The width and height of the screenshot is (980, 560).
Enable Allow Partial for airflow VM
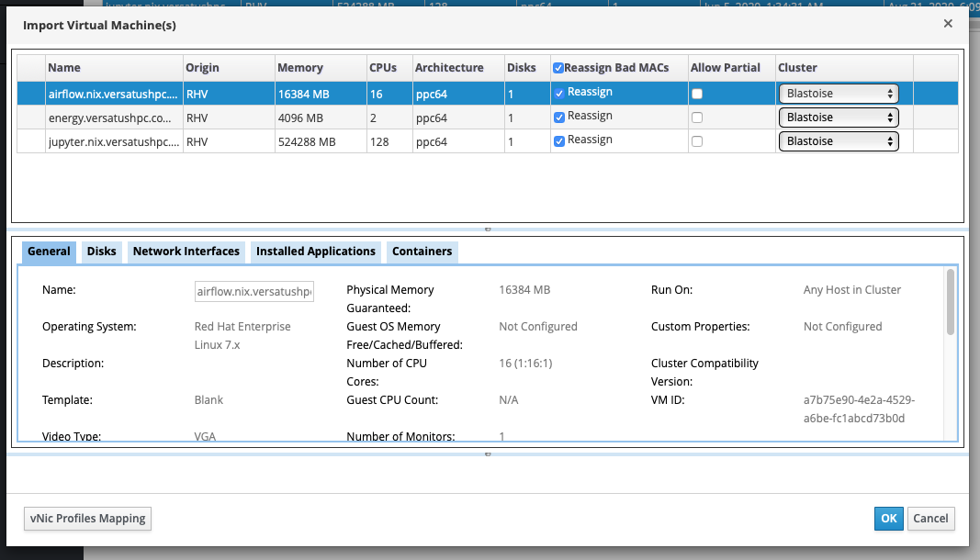[x=697, y=94]
